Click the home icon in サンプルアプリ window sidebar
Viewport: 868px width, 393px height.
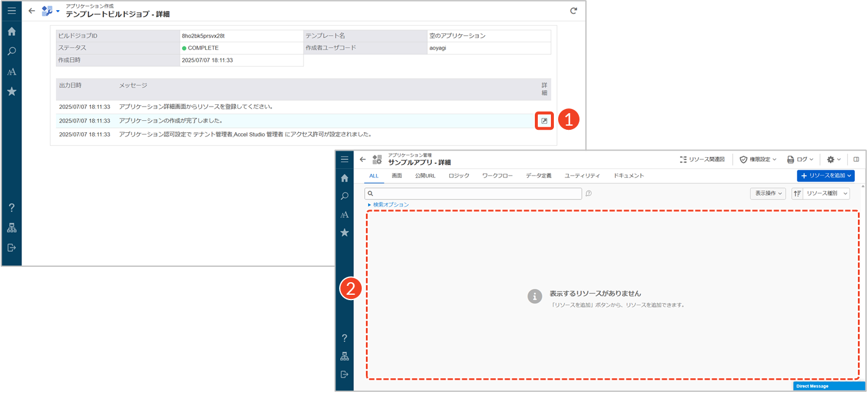(344, 178)
